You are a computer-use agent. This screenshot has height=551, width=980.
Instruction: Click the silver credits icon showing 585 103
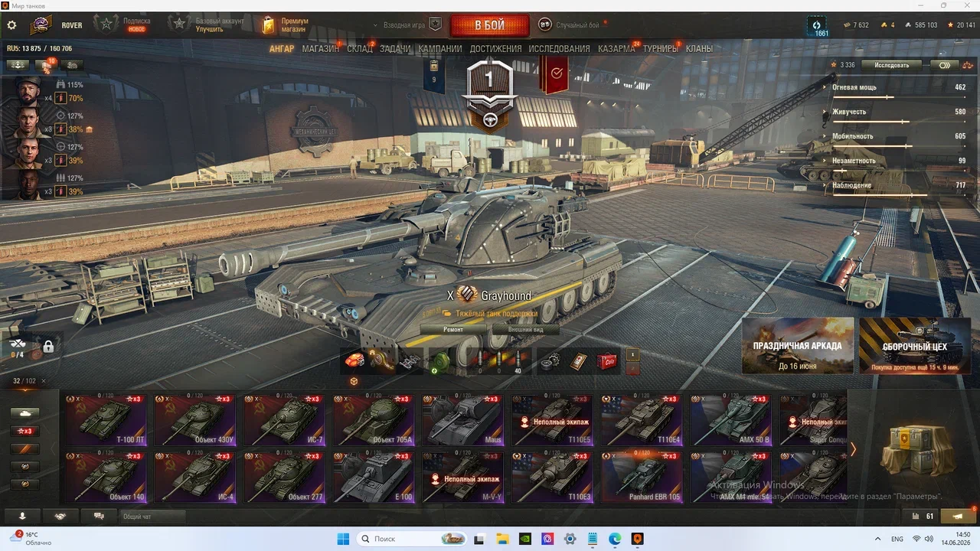point(908,25)
